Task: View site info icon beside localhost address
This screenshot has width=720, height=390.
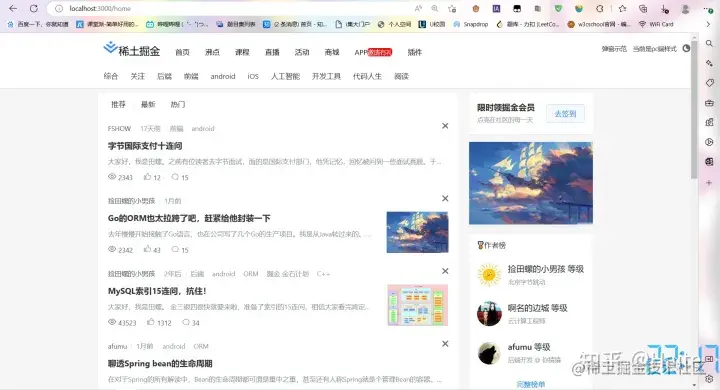Action: (x=59, y=8)
